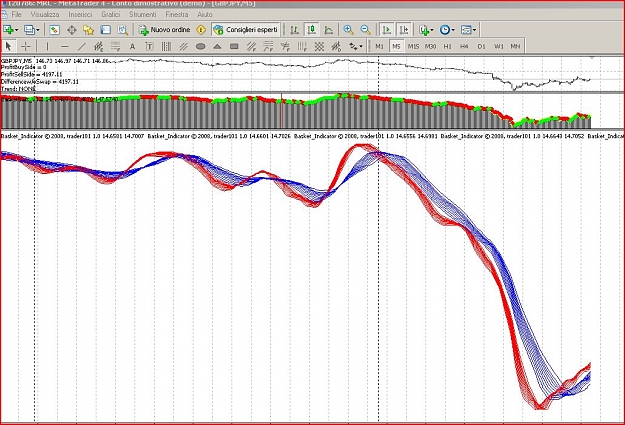The image size is (625, 425).
Task: Click the Templates icon
Action: click(x=466, y=30)
